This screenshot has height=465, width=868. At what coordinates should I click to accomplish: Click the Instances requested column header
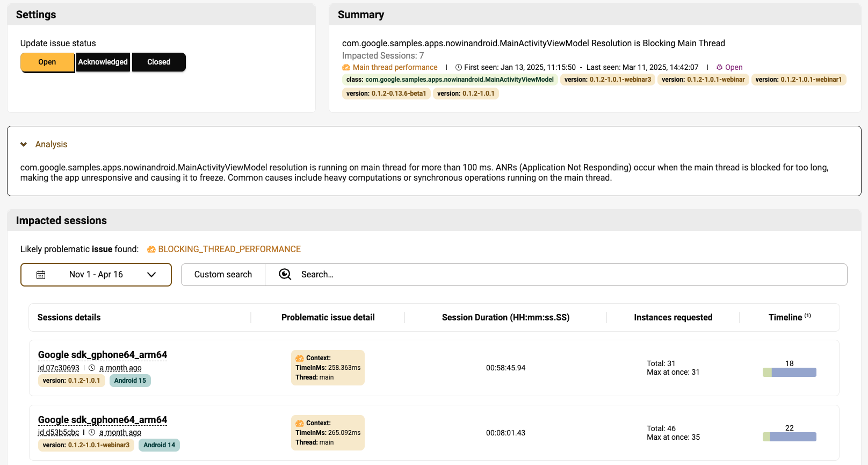(x=673, y=318)
